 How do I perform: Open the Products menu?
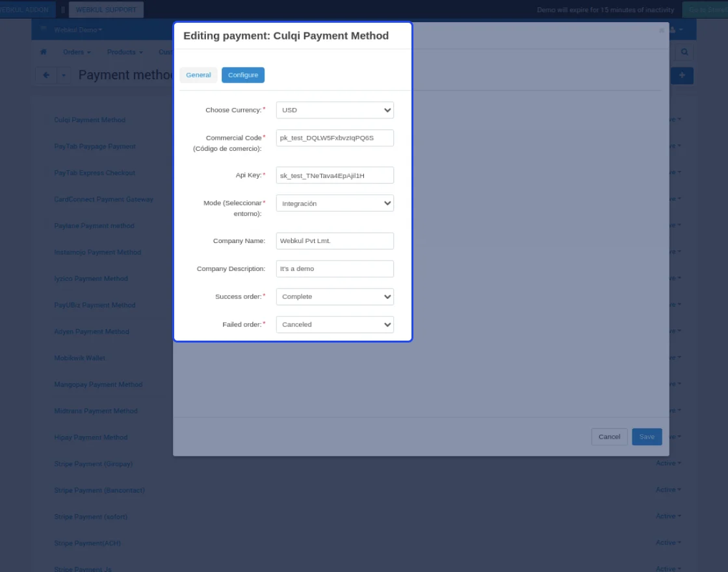[x=124, y=52]
